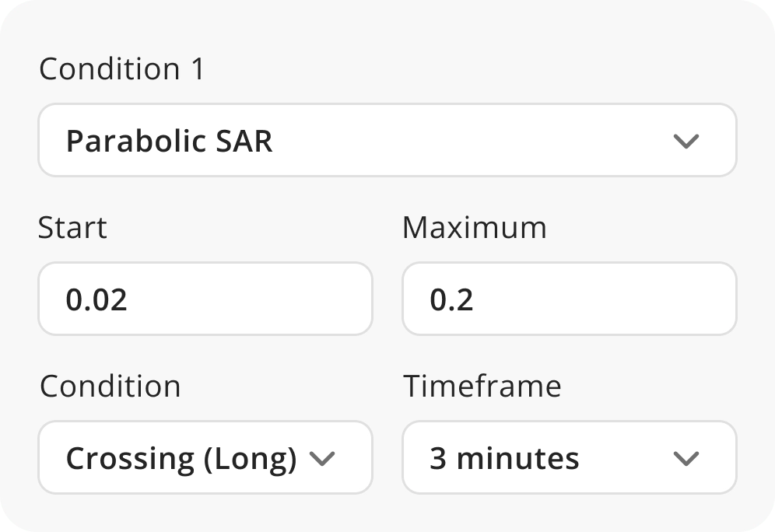
Task: Click the chevron arrow in the Timeframe selector
Action: click(686, 458)
